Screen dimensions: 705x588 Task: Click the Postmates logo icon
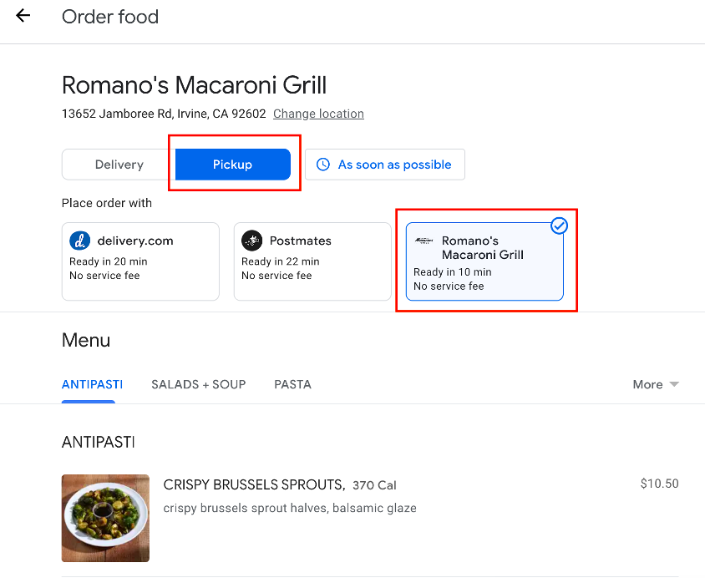pos(251,241)
